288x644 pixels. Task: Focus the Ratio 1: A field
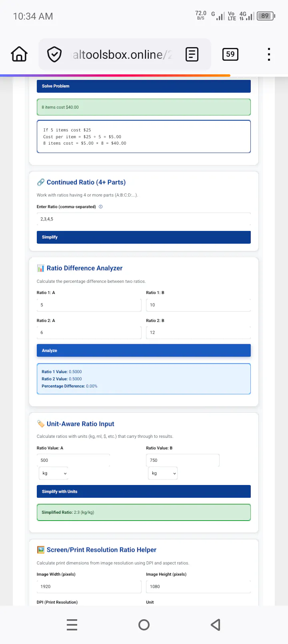[x=89, y=305]
